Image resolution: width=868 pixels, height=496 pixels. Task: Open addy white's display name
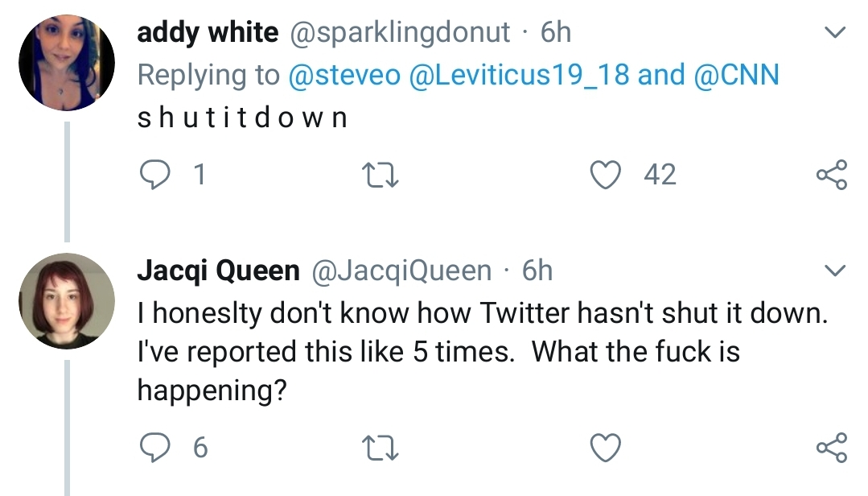click(x=208, y=32)
